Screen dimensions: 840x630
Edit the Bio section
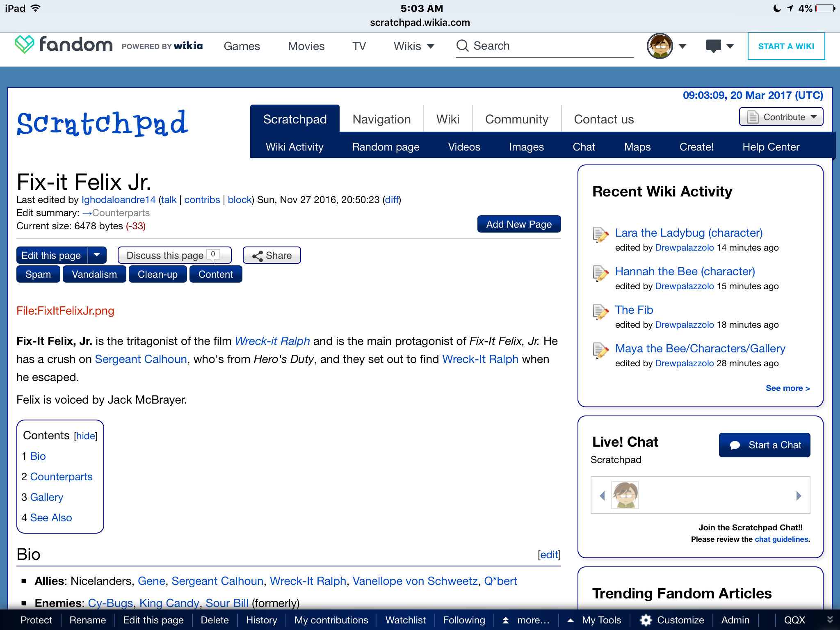point(549,555)
